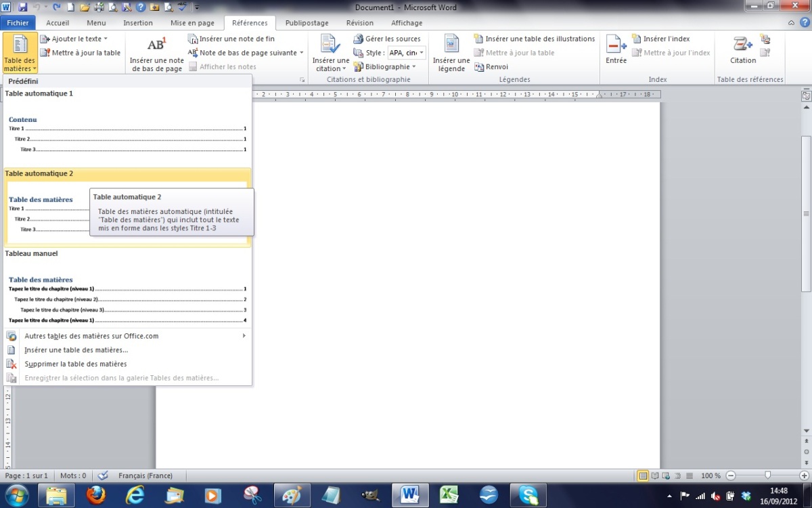This screenshot has width=812, height=508.
Task: Click the proofing check icon in status bar
Action: (x=103, y=475)
